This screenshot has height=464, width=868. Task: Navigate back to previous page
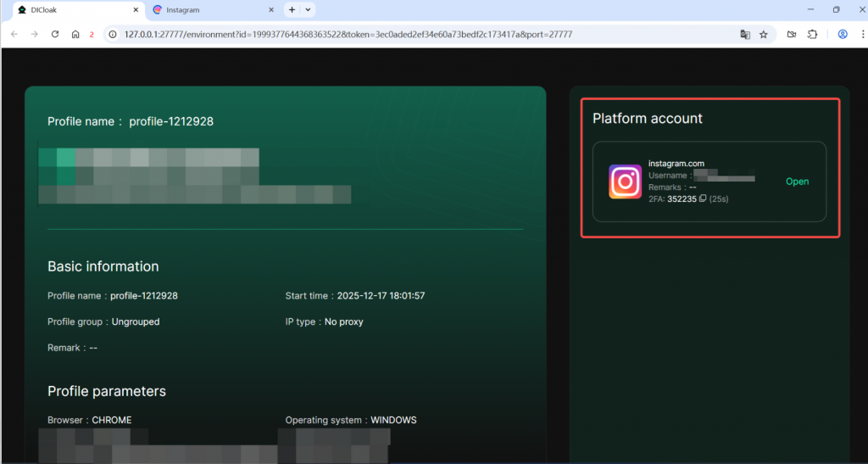pos(14,35)
